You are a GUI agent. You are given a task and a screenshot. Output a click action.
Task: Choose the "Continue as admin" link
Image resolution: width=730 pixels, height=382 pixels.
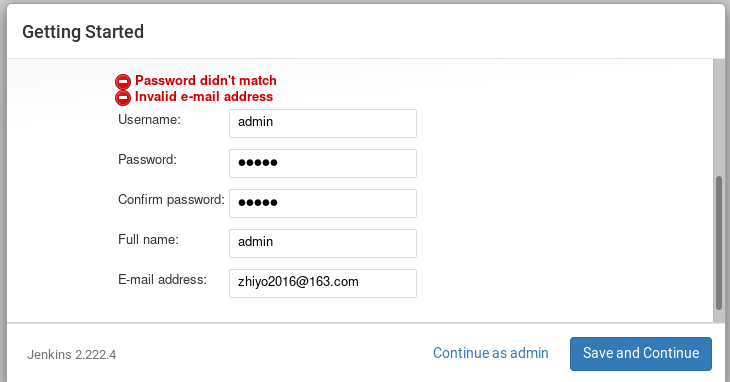pyautogui.click(x=491, y=353)
